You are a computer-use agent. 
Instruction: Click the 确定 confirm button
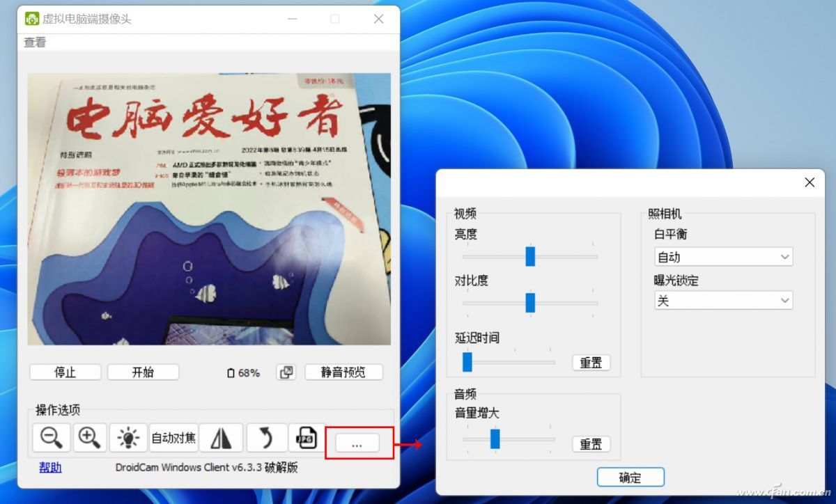pos(630,478)
